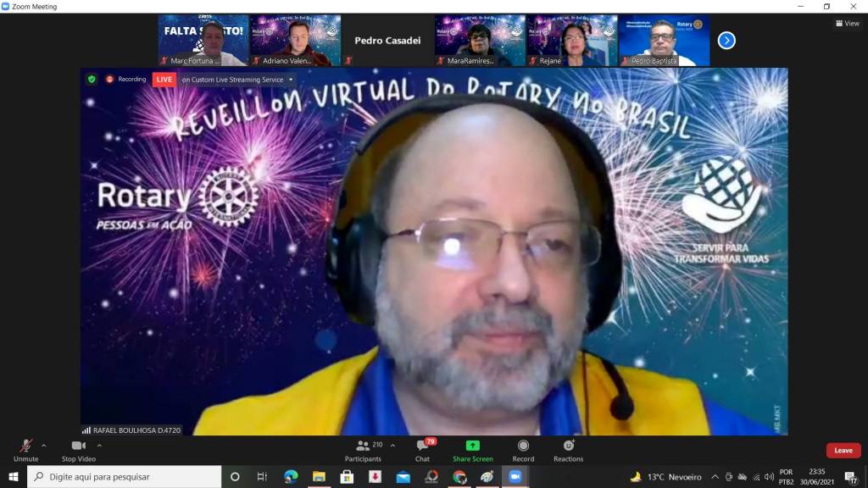Expand audio options arrow beside Unmute
The height and width of the screenshot is (488, 868).
click(x=44, y=445)
